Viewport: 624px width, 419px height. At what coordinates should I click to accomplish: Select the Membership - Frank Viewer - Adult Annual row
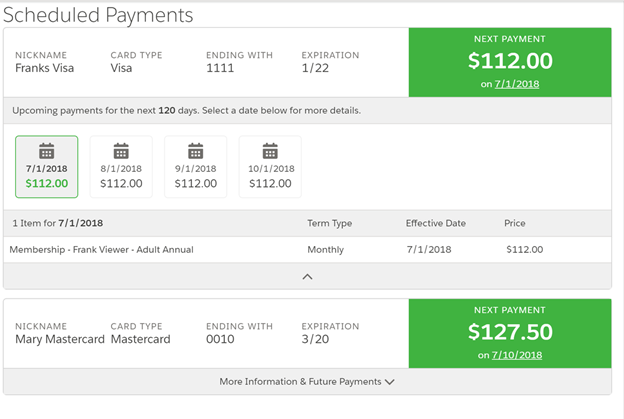tap(101, 249)
